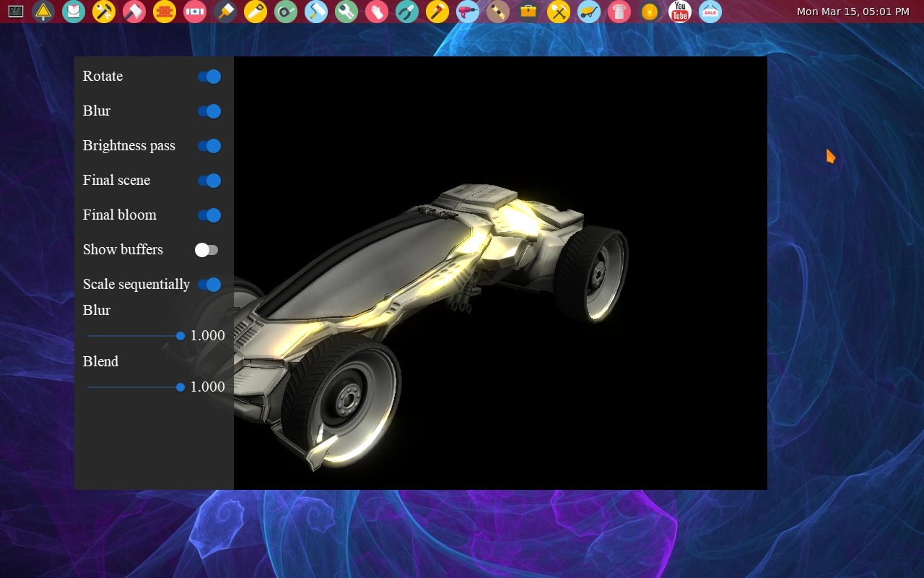Open the YouTube icon in the top bar
Screen dimensions: 924x578
pyautogui.click(x=680, y=12)
